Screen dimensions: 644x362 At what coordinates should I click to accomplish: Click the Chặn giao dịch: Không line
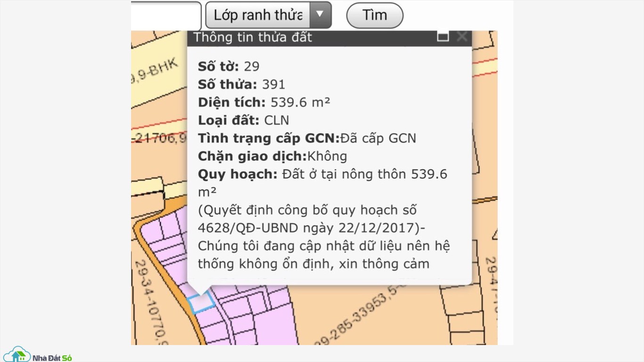coord(272,156)
